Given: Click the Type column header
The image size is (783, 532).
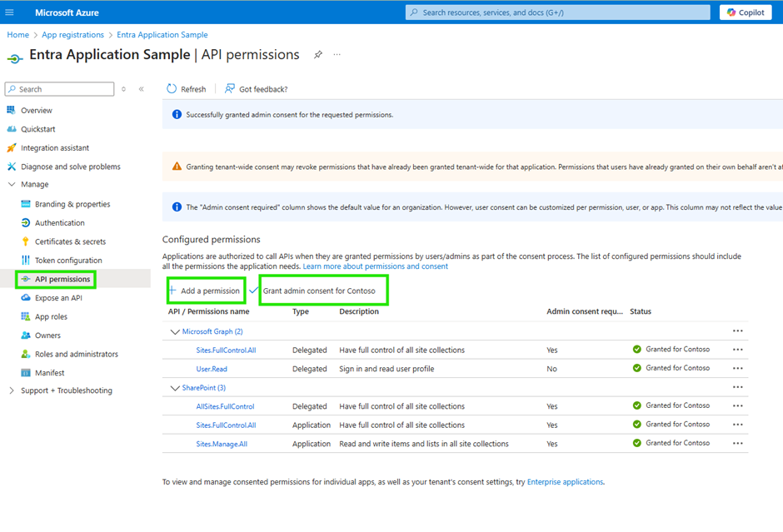Looking at the screenshot, I should pyautogui.click(x=301, y=311).
